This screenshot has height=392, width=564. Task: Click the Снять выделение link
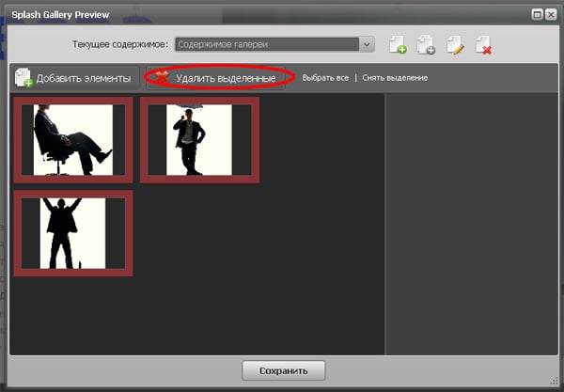(395, 77)
